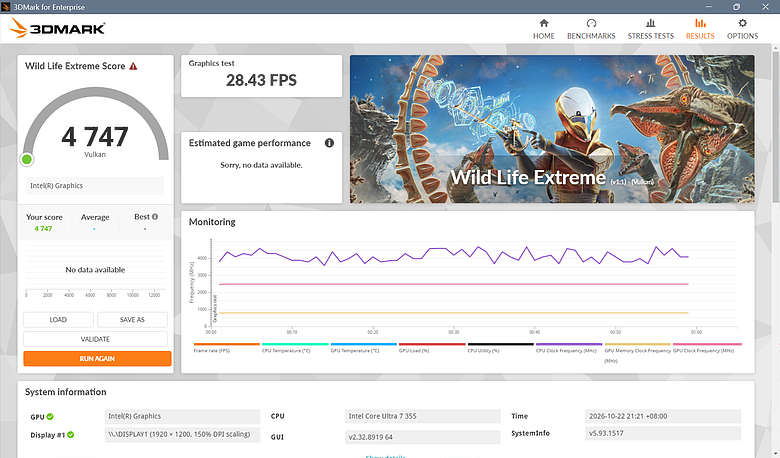Toggle the GPU Temperature legend item
Image resolution: width=780 pixels, height=458 pixels.
point(364,348)
